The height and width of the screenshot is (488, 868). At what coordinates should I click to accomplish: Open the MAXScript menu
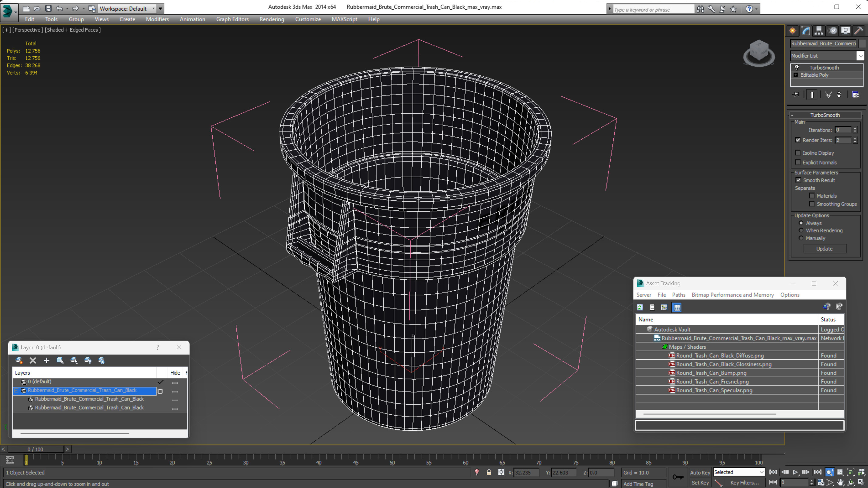344,19
